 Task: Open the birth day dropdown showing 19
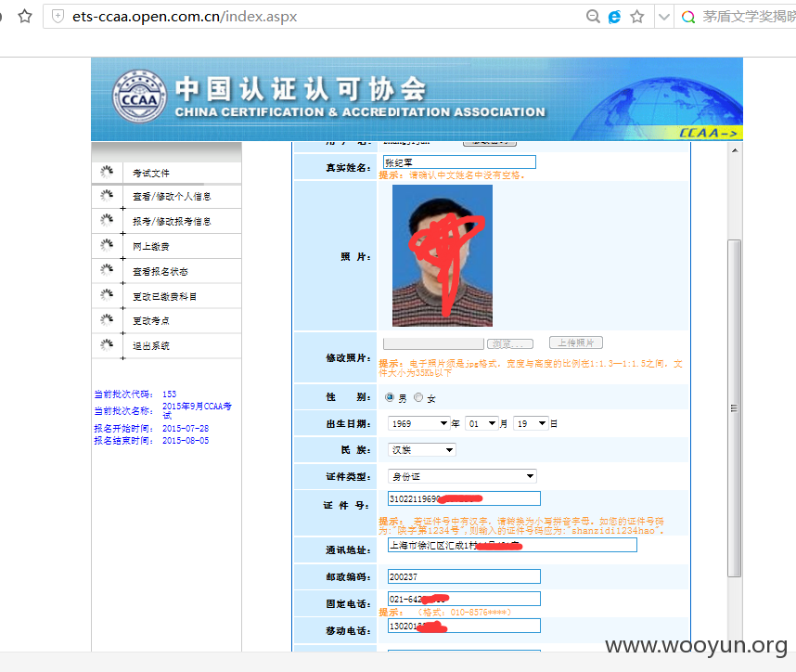point(531,423)
